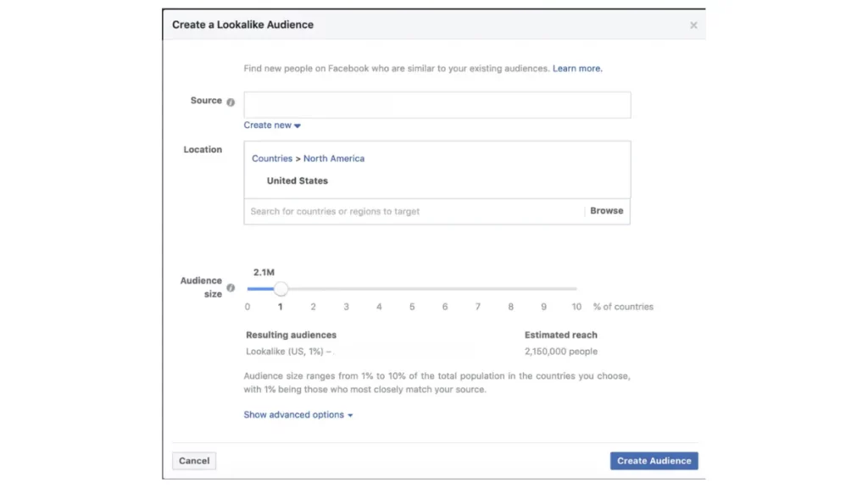Open the Create new dropdown

[272, 125]
